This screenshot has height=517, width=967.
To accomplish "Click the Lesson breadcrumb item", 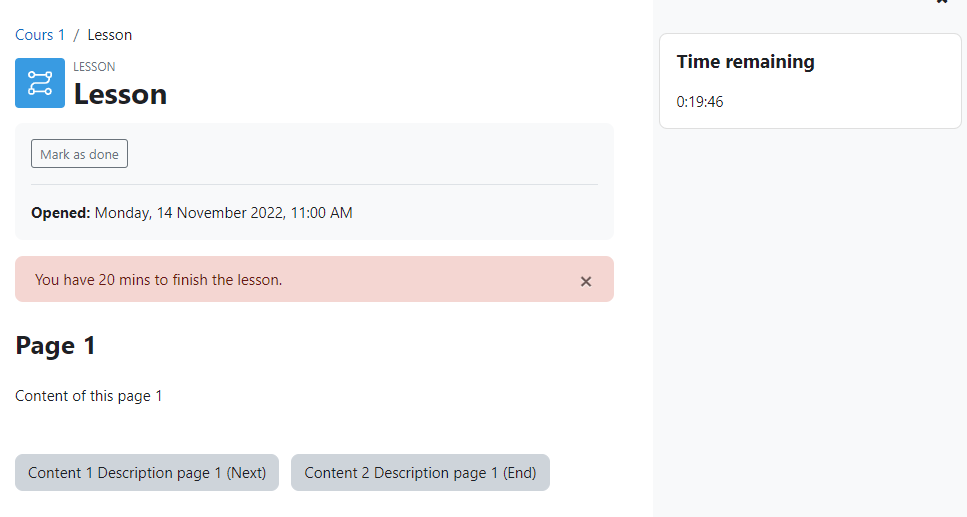I will pos(110,35).
